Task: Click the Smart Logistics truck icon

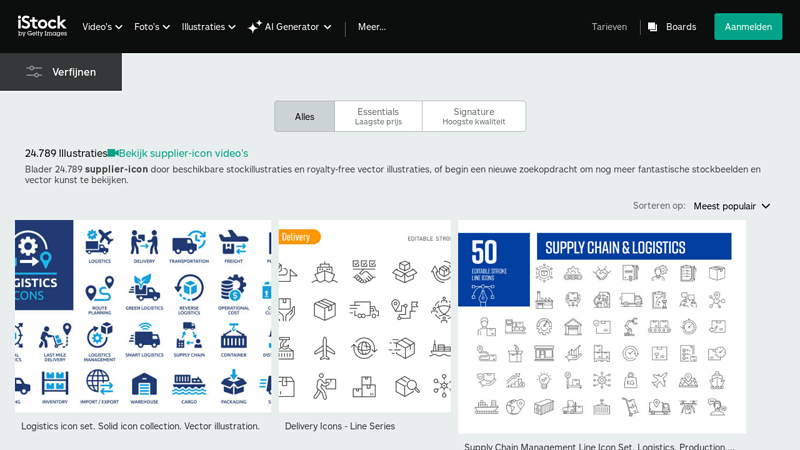Action: 144,335
